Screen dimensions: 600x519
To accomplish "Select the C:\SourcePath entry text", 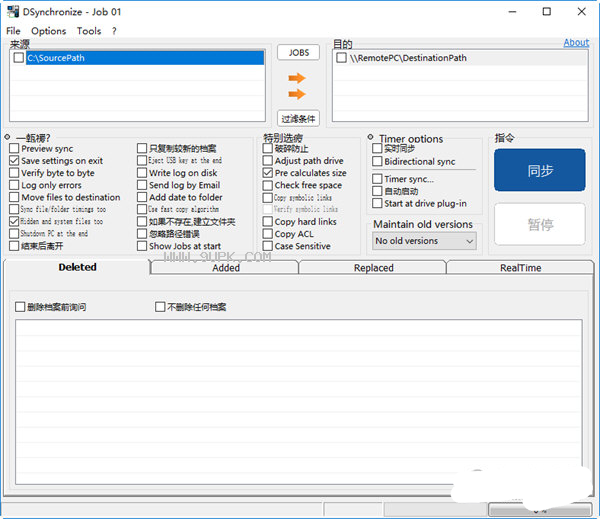I will coord(56,58).
